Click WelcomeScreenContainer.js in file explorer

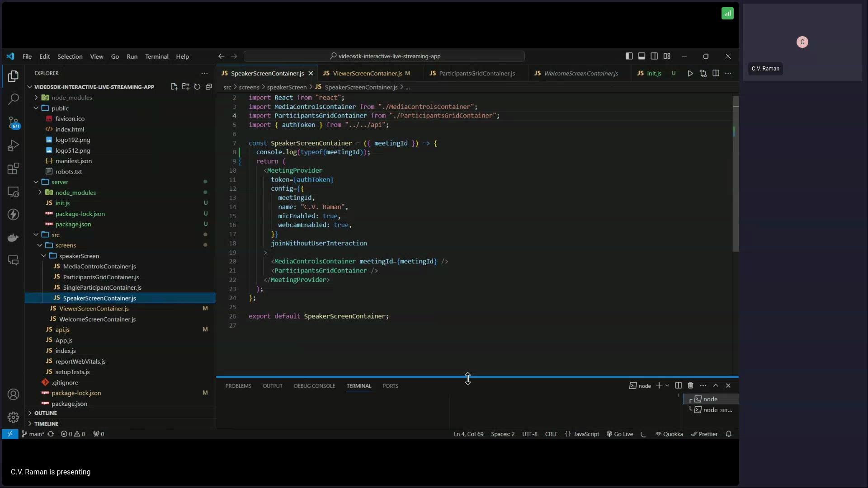pos(98,319)
